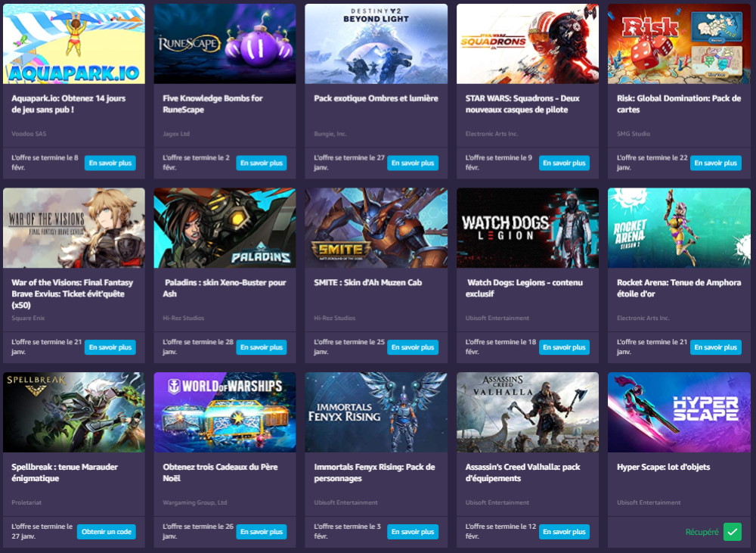756x553 pixels.
Task: Click 'En savoir plus' for Immortals Fenyx Rising
Action: click(x=413, y=532)
